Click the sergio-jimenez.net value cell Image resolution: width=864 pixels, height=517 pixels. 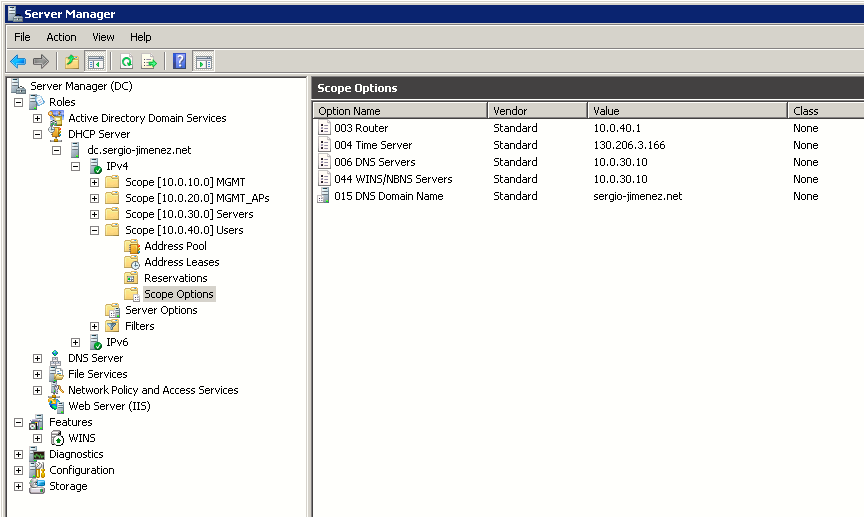(638, 196)
